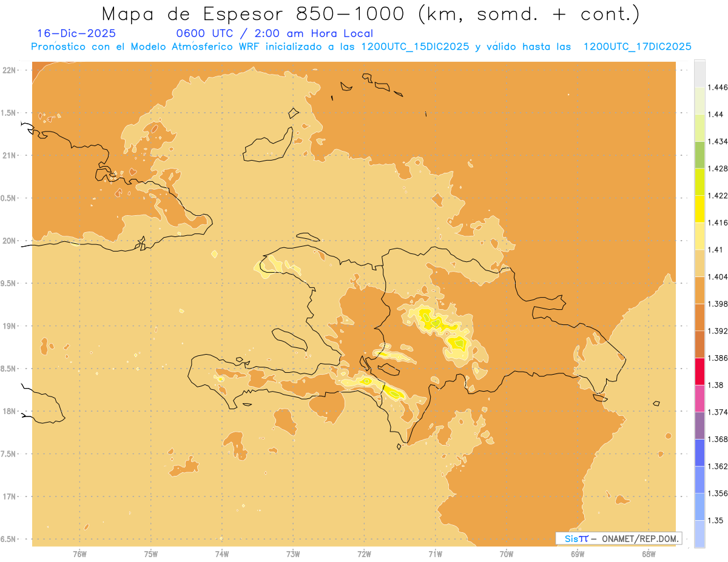Pick the pink legend swatch between 1.374 and 1.38
Screen dimensions: 728x562
click(699, 398)
